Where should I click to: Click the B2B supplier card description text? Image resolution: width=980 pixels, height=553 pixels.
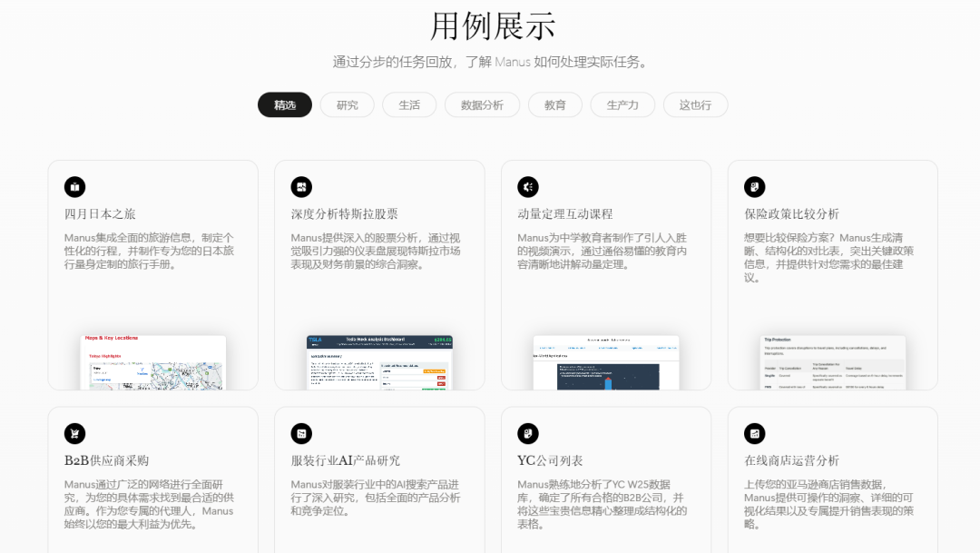click(149, 504)
